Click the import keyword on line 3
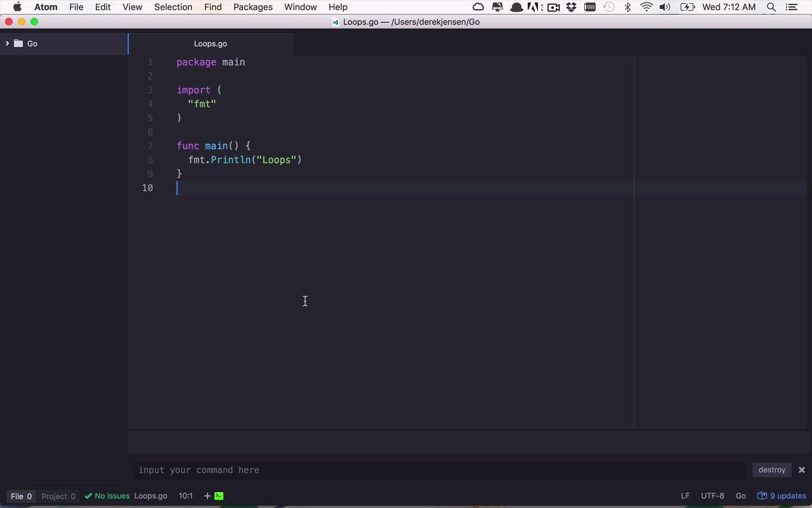 tap(193, 90)
